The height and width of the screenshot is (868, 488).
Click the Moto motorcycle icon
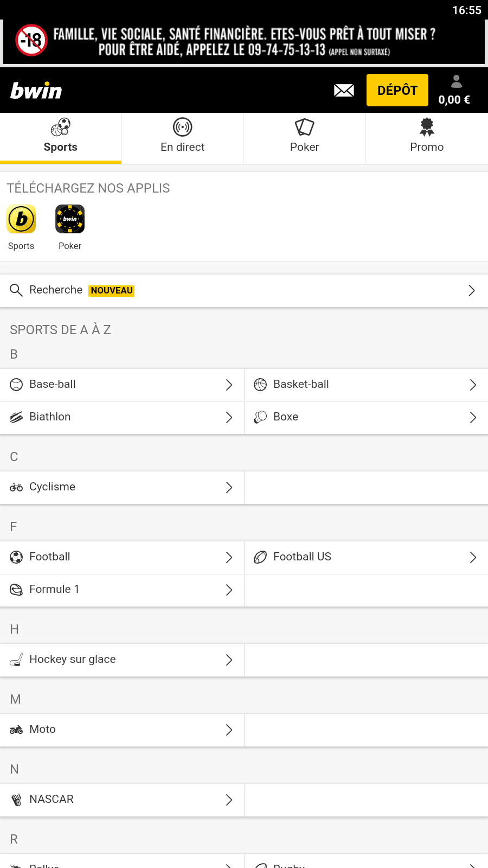(16, 730)
